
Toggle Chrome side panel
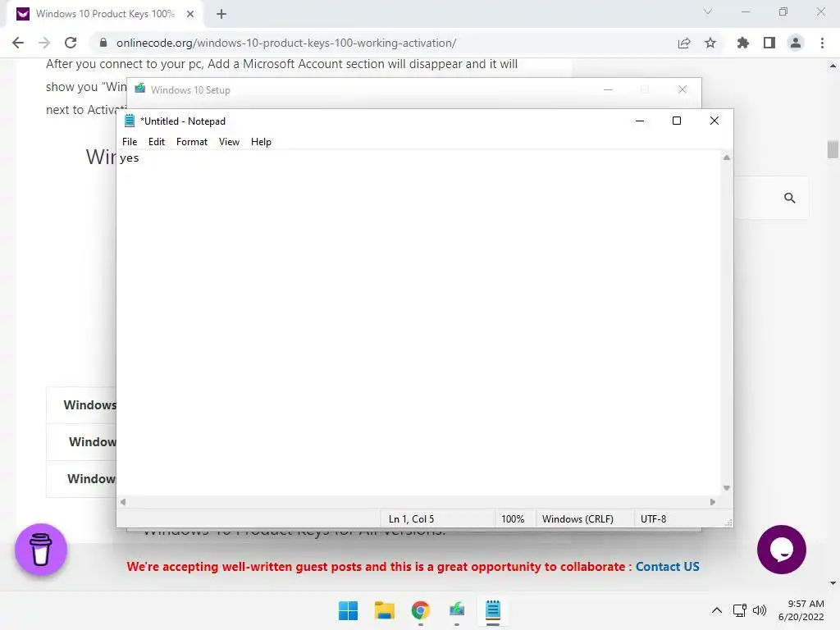[769, 43]
